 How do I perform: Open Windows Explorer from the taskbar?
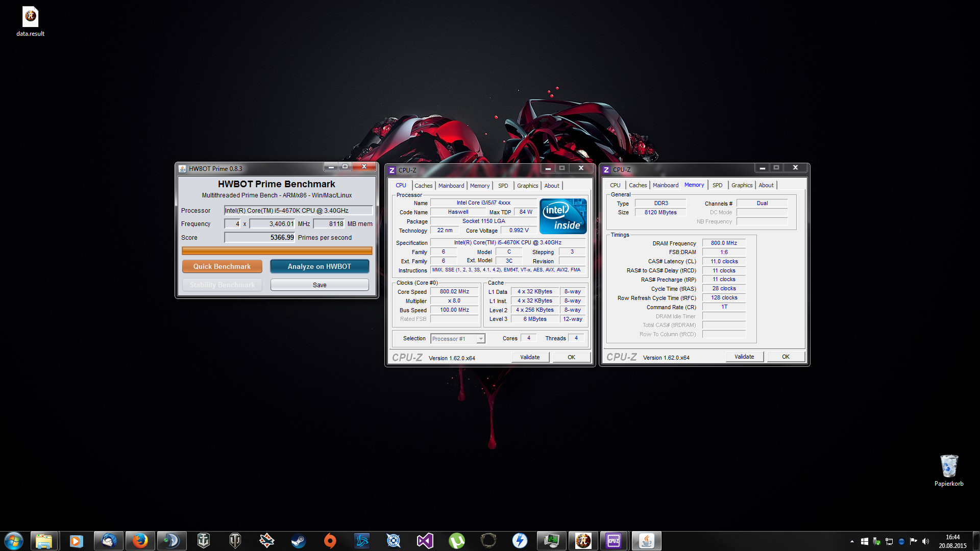tap(44, 541)
